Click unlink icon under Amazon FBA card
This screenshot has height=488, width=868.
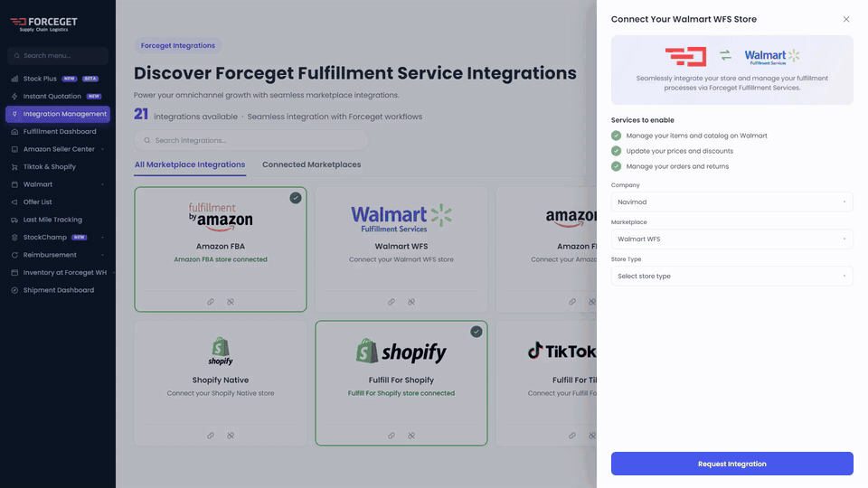231,302
